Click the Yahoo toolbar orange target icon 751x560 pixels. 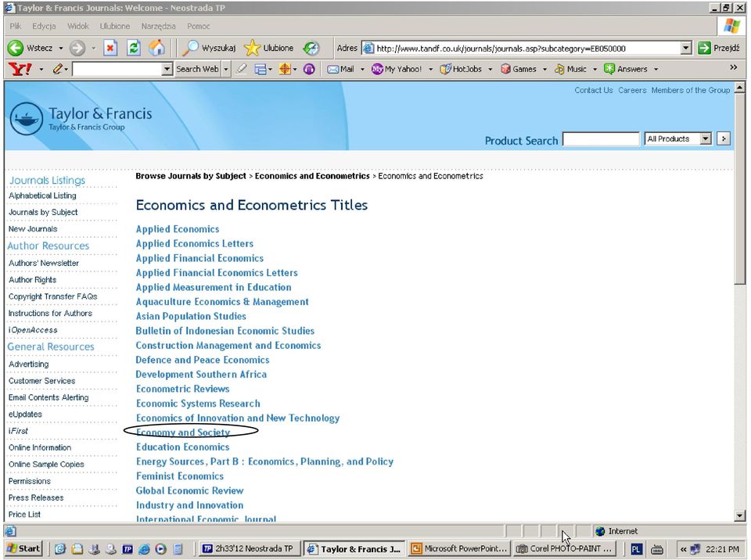(x=285, y=70)
